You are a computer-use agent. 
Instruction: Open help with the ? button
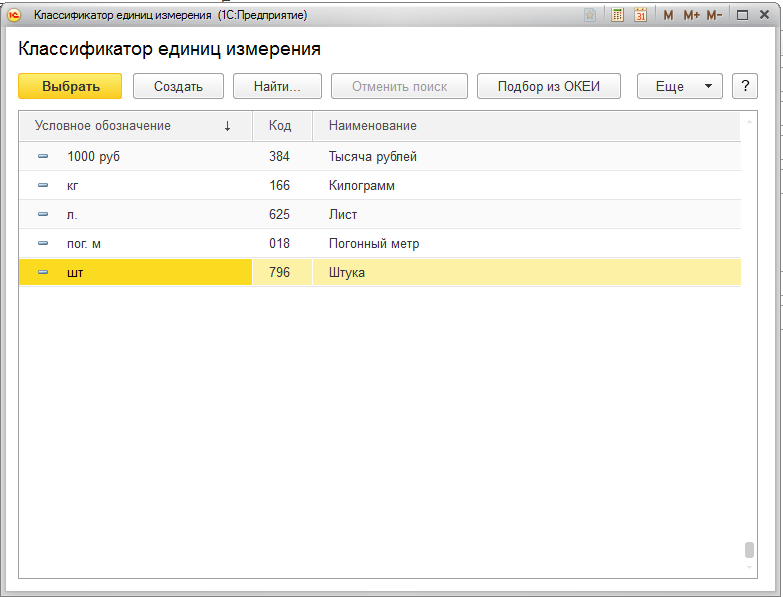tap(744, 86)
